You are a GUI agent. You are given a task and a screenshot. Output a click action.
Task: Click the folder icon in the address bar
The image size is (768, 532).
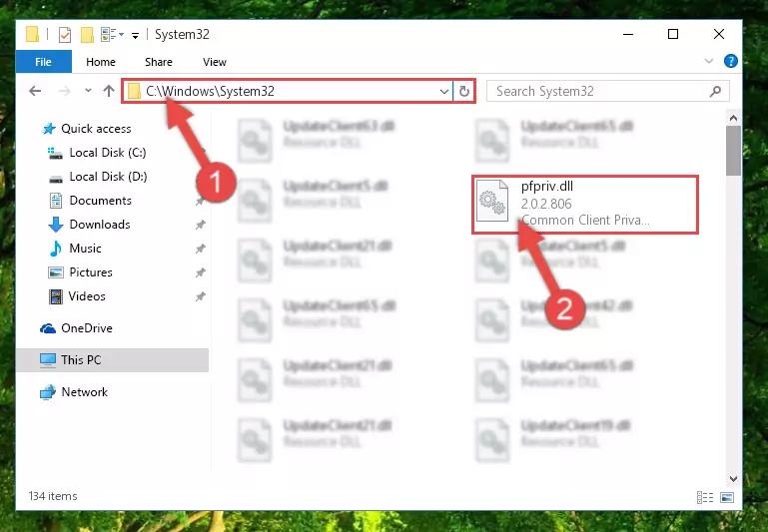134,92
